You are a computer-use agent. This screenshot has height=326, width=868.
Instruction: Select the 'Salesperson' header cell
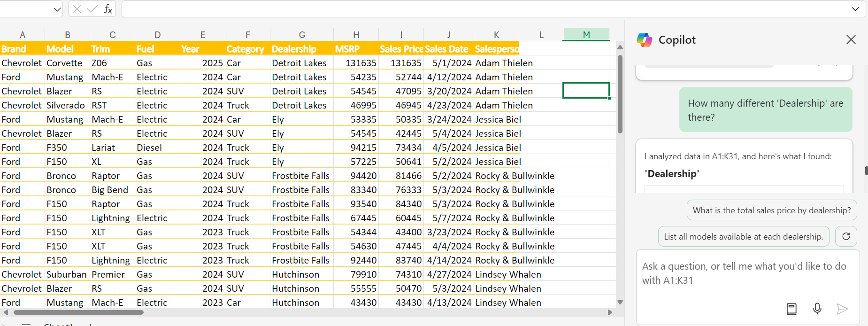click(497, 49)
